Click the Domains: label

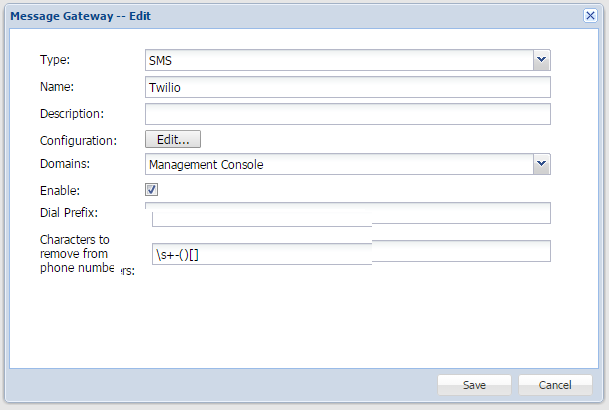[64, 164]
